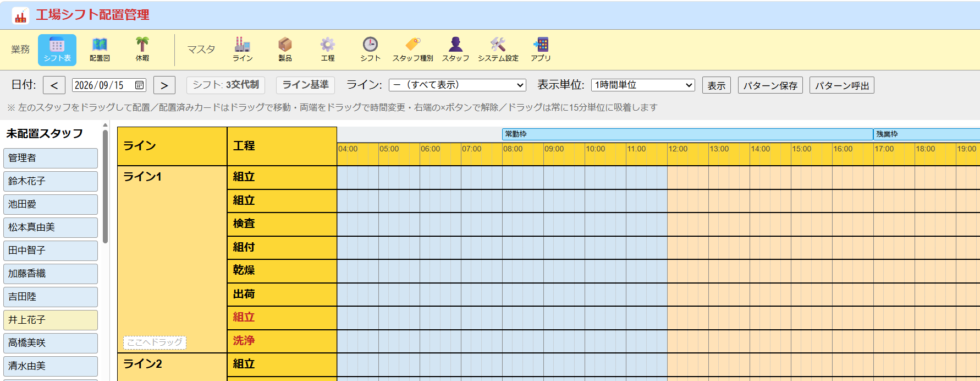The height and width of the screenshot is (381, 980).
Task: Open the 製品 product master
Action: (x=285, y=50)
